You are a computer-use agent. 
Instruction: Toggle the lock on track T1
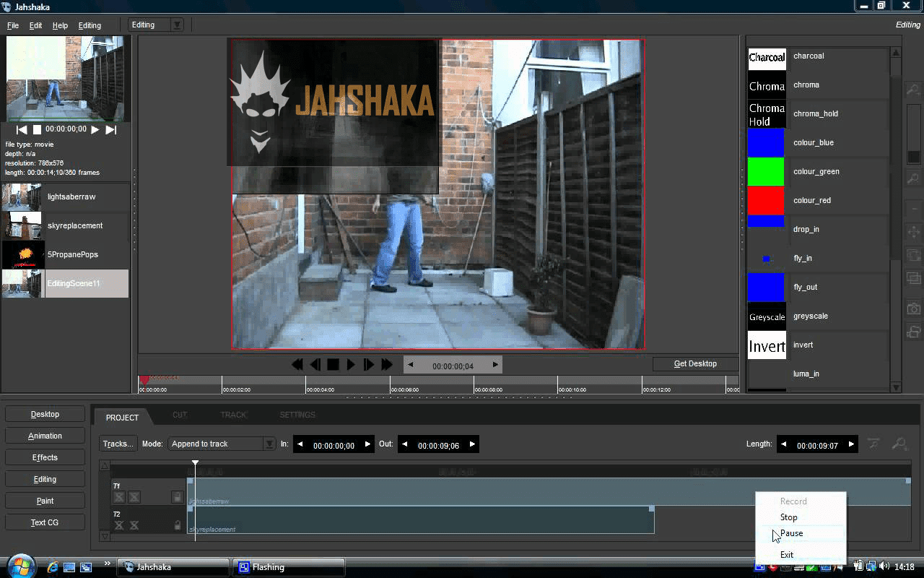pyautogui.click(x=177, y=497)
